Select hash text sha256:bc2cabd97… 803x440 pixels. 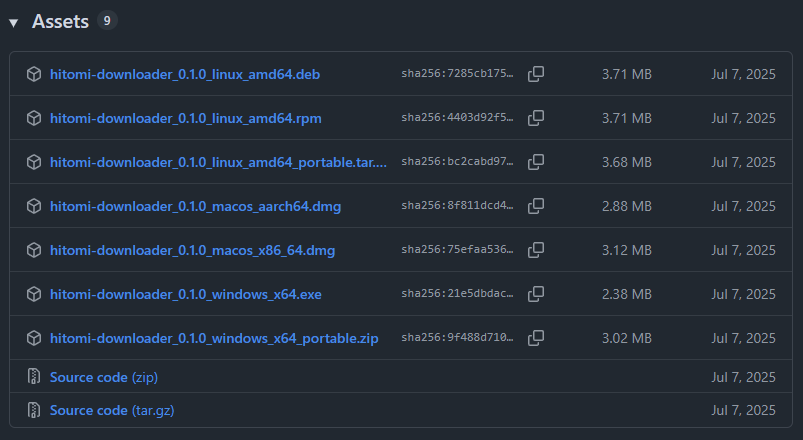pos(457,161)
